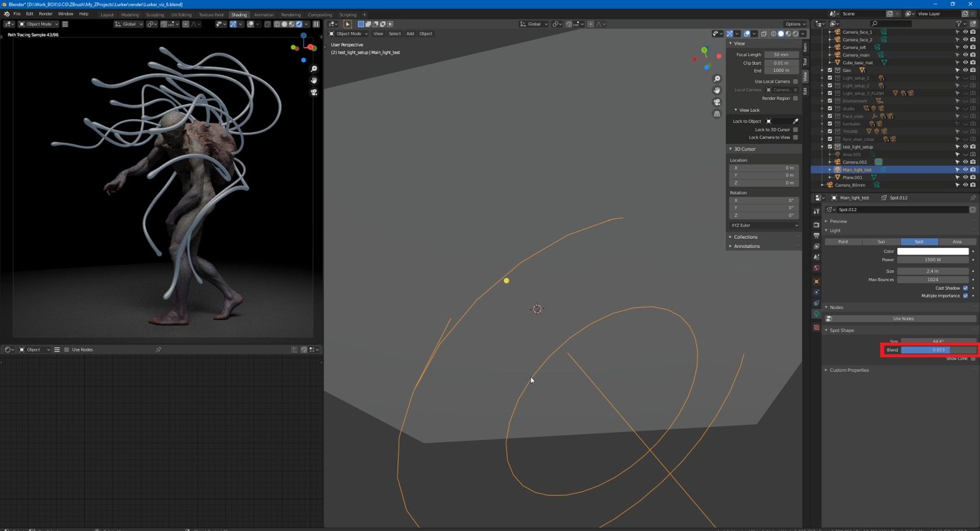The image size is (980, 531).
Task: Click the Blender logo menu icon
Action: point(6,14)
